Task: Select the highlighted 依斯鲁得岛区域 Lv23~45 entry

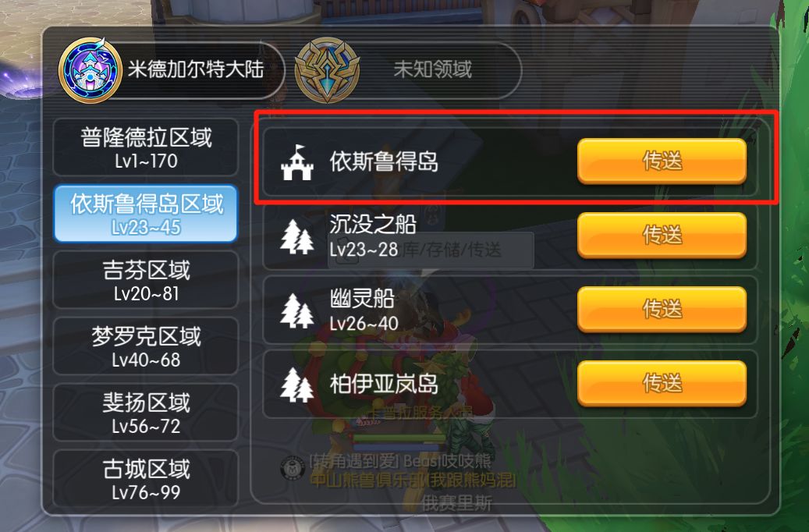Action: click(x=146, y=214)
